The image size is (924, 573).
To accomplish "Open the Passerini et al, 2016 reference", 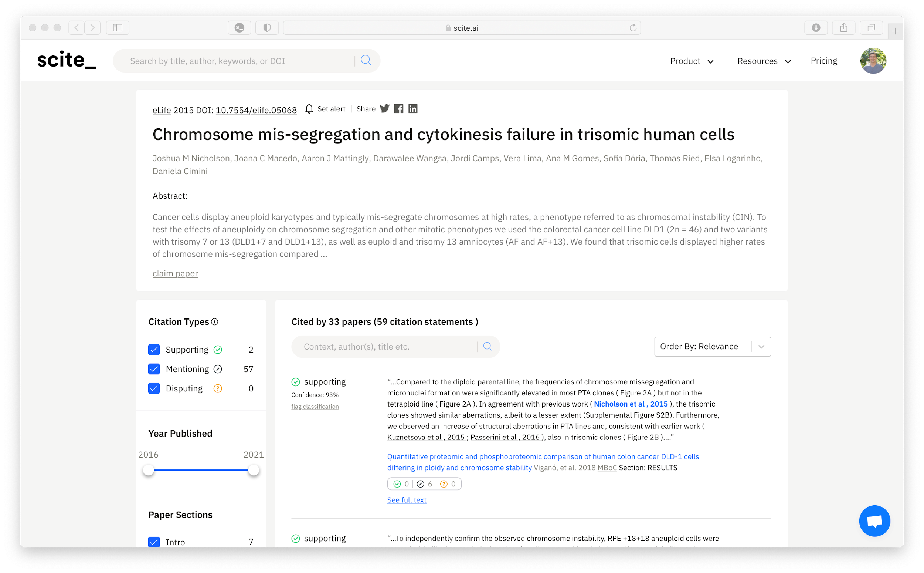I will click(x=505, y=437).
